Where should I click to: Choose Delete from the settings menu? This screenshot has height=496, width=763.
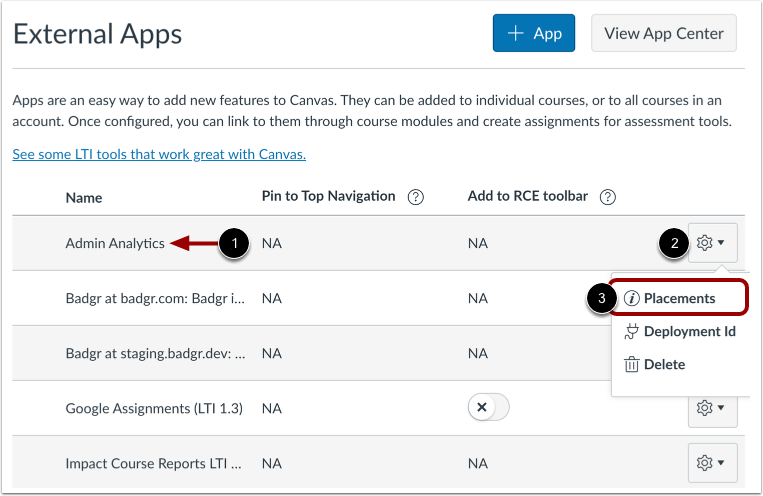point(664,365)
